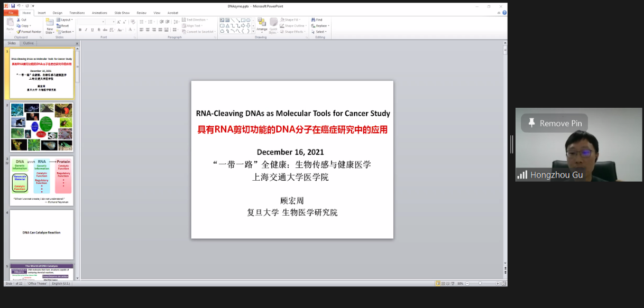This screenshot has height=308, width=644.
Task: Select slide 3 thumbnail DNA RNA Protein
Action: (x=42, y=181)
